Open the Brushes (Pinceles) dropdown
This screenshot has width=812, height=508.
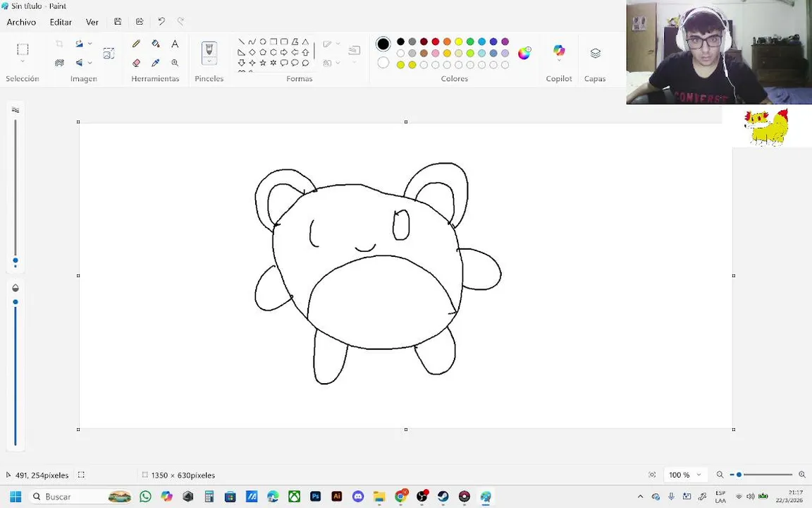click(x=209, y=61)
